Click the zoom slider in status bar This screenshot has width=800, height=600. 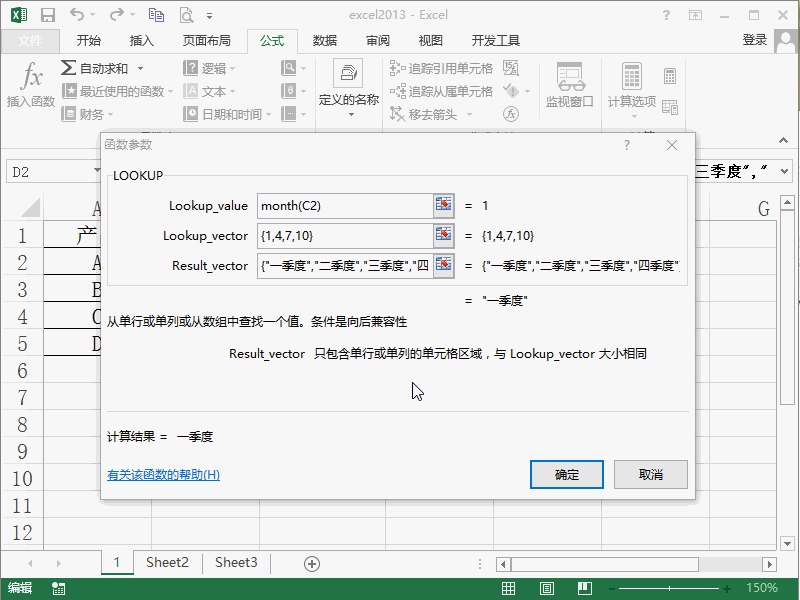669,588
